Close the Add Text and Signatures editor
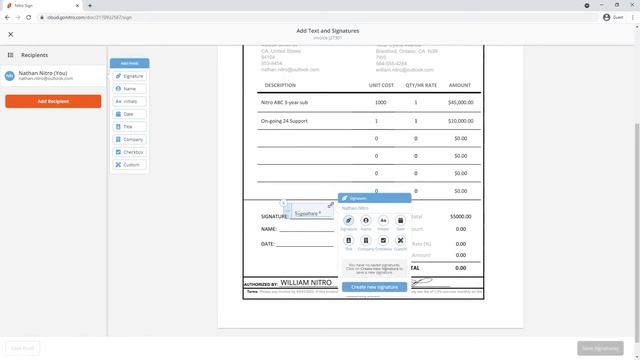This screenshot has height=360, width=640. [x=11, y=35]
